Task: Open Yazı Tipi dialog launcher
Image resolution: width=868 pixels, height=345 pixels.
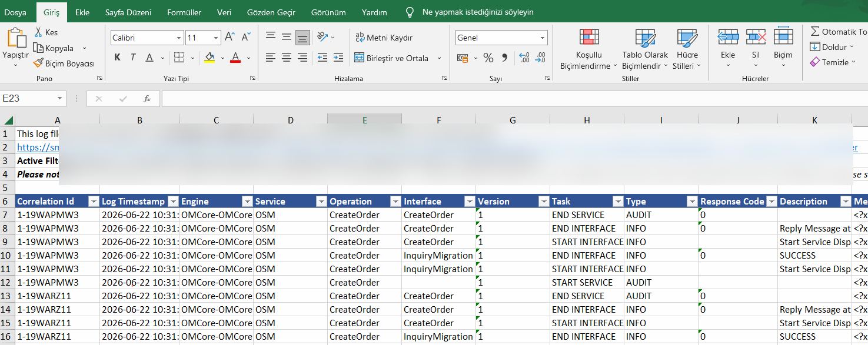Action: 252,78
